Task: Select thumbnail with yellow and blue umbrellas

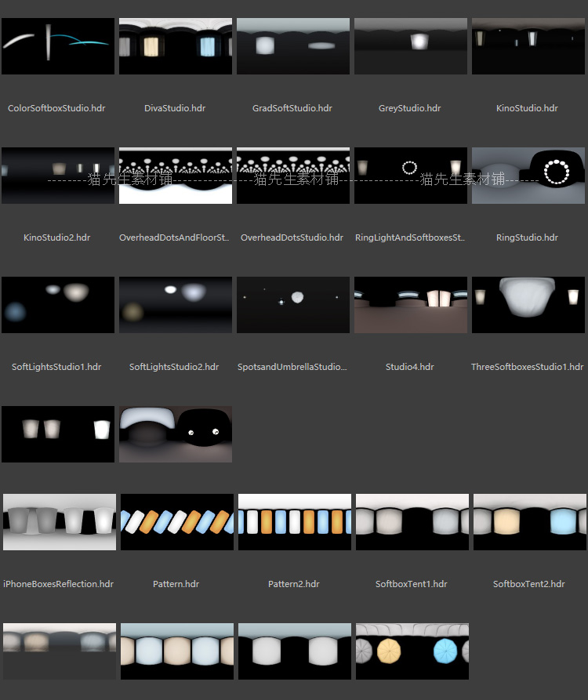Action: click(412, 651)
